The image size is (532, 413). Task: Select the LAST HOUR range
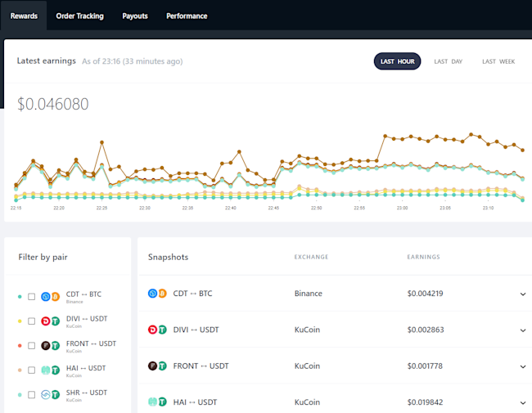point(397,61)
